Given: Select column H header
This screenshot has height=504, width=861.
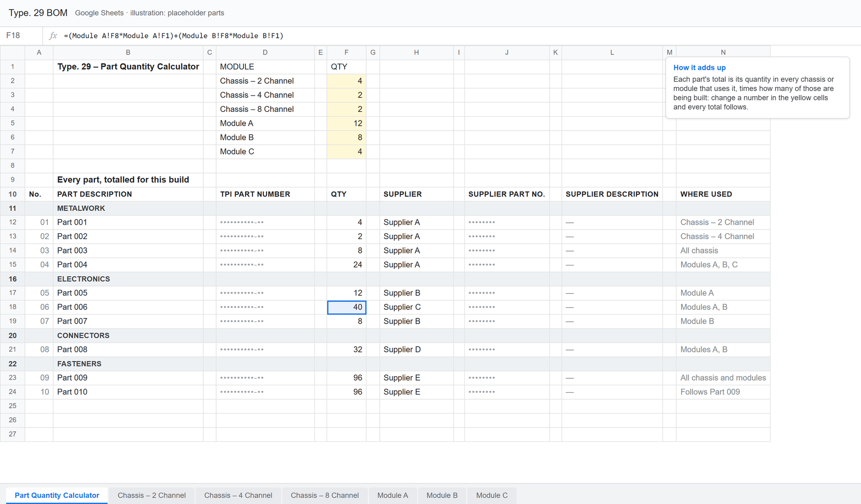Looking at the screenshot, I should click(416, 53).
